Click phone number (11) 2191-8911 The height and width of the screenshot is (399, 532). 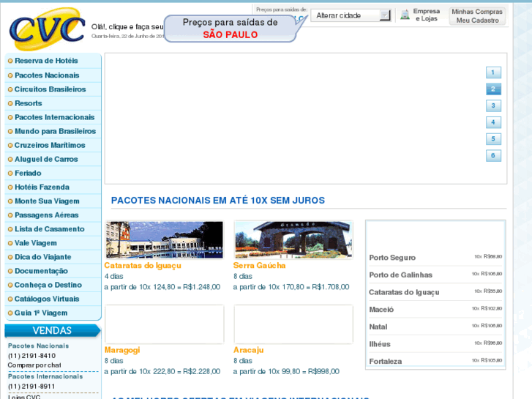tap(31, 387)
